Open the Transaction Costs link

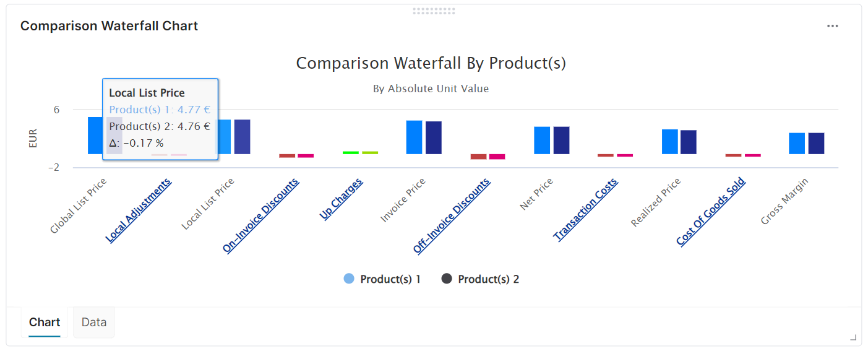[x=586, y=209]
